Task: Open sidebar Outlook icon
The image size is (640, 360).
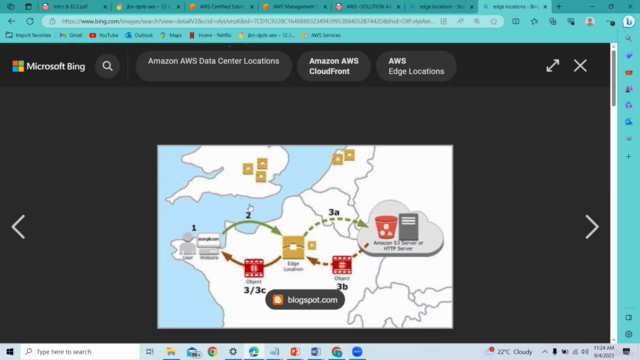Action: [629, 122]
